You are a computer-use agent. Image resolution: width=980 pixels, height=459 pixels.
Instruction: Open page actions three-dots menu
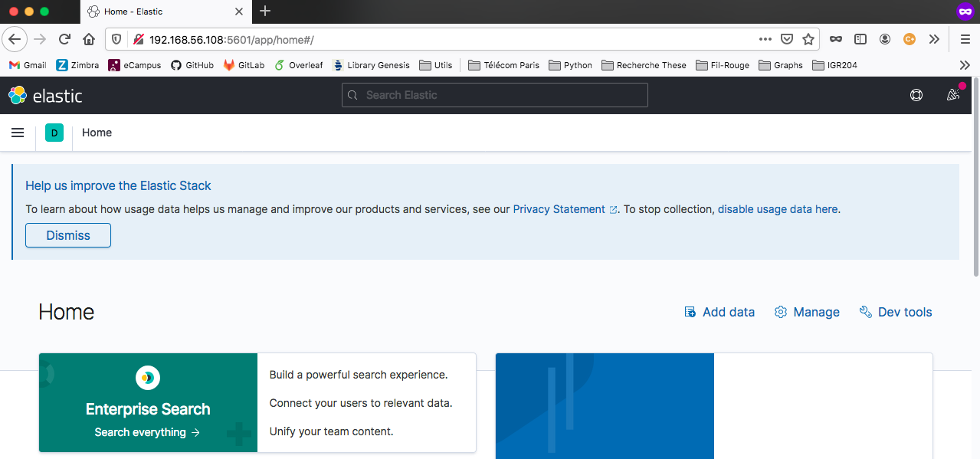(765, 39)
